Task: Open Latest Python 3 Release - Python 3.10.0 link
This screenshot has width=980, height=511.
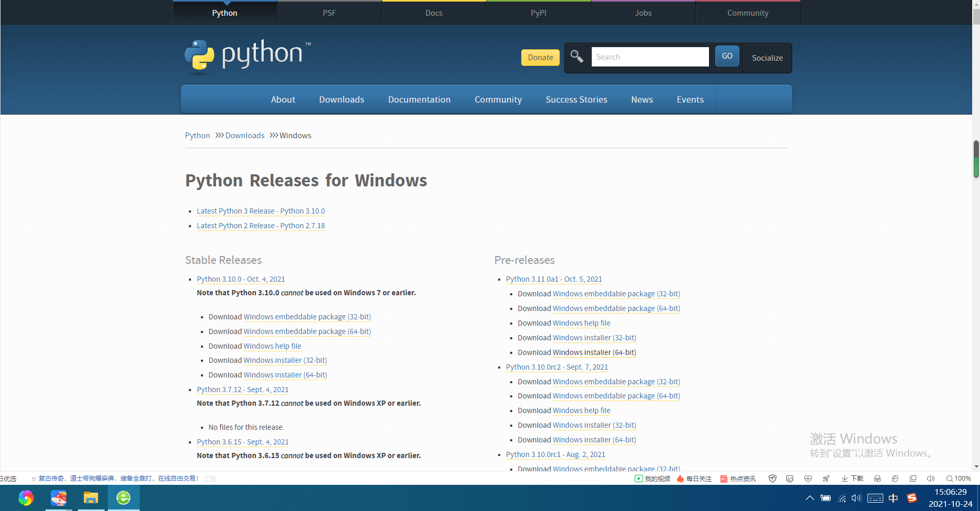Action: (x=261, y=211)
